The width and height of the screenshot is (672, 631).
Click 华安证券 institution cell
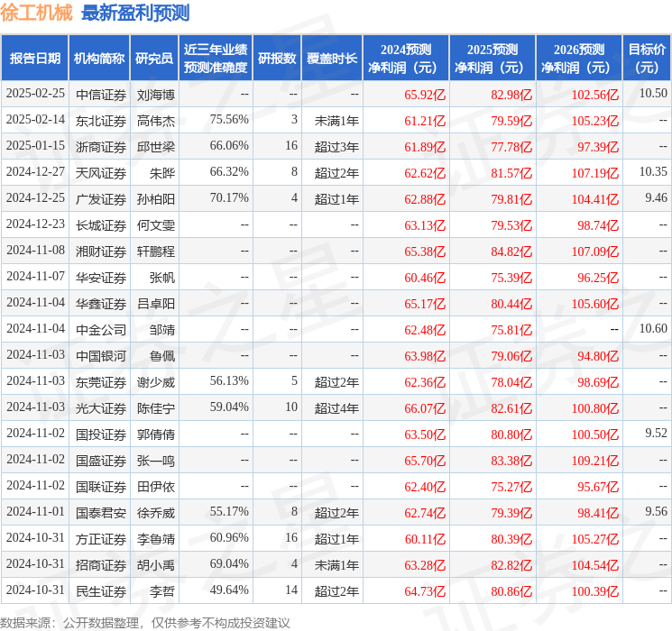point(101,278)
